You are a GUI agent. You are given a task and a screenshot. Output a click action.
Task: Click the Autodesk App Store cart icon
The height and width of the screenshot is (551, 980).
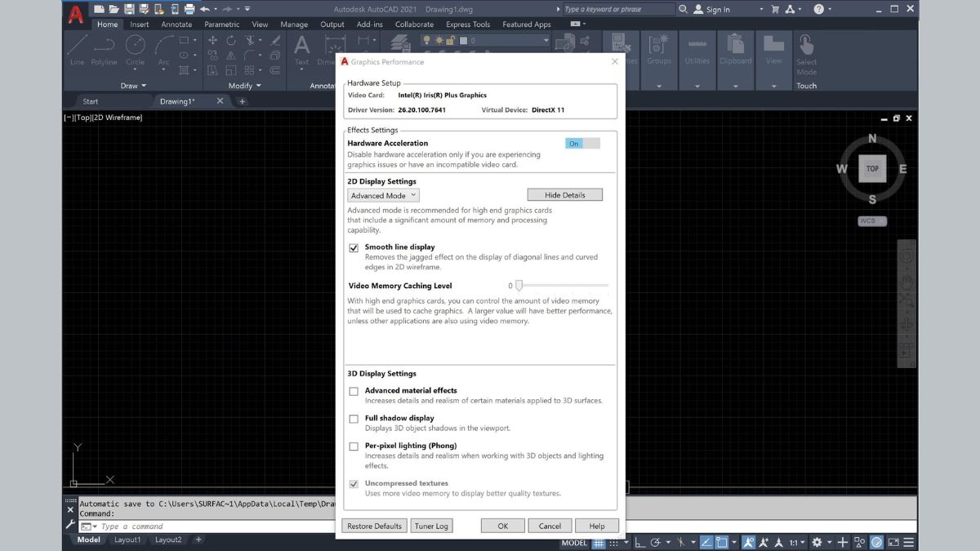coord(775,9)
